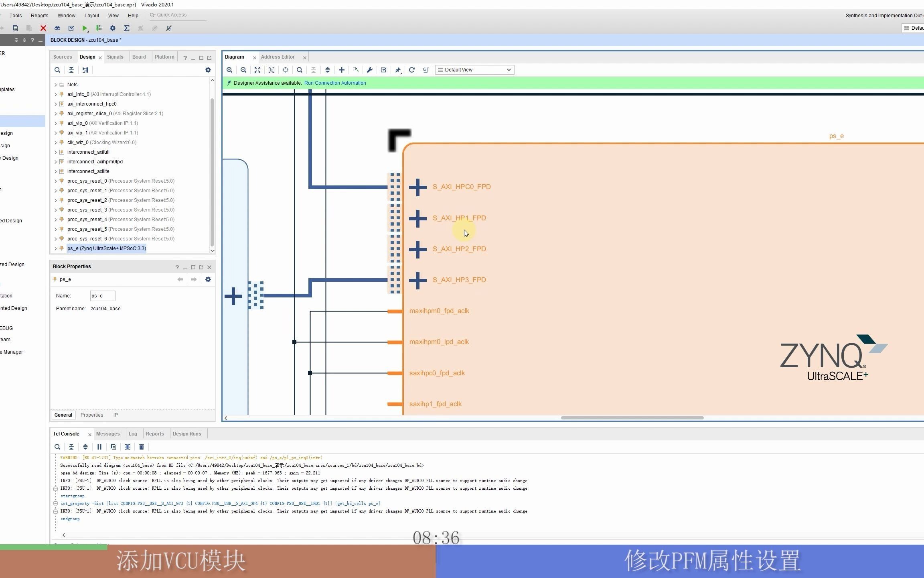Open the Default View dropdown
The image size is (924, 578).
pyautogui.click(x=475, y=70)
